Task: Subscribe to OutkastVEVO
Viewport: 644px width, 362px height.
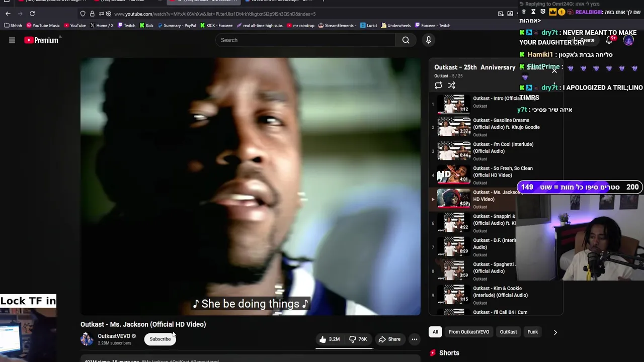Action: point(160,339)
